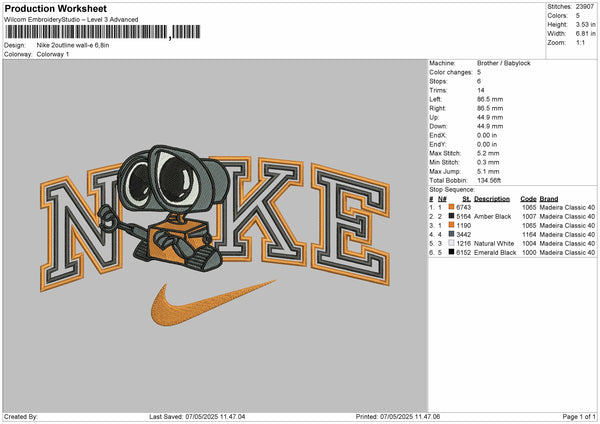Select the design name Nike 2outline wall-e 6,8in

click(73, 45)
